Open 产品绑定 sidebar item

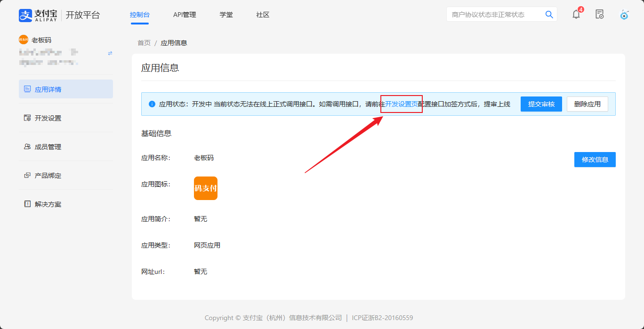coord(66,176)
